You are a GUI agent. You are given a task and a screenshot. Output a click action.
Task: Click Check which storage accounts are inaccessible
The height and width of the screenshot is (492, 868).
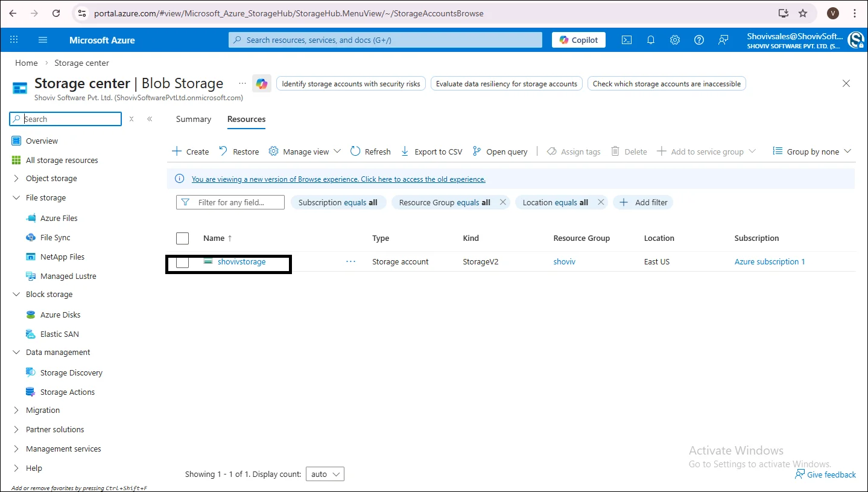[667, 84]
